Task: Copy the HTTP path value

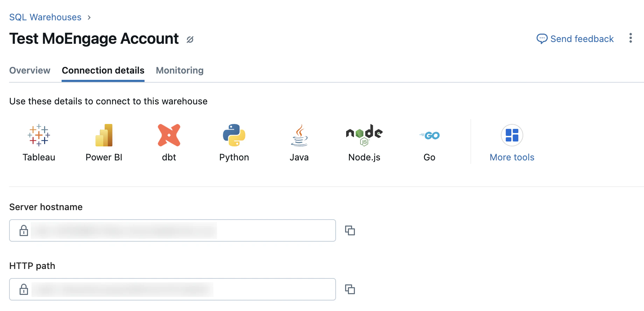Action: click(x=350, y=289)
